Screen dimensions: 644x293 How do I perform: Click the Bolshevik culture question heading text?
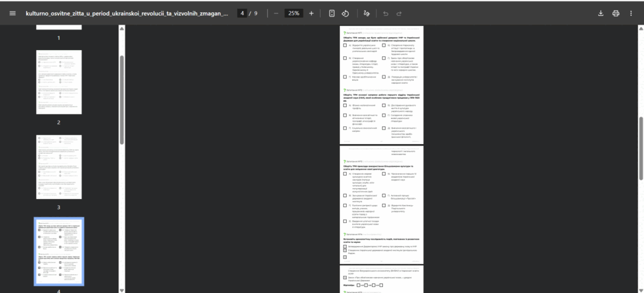[378, 167]
